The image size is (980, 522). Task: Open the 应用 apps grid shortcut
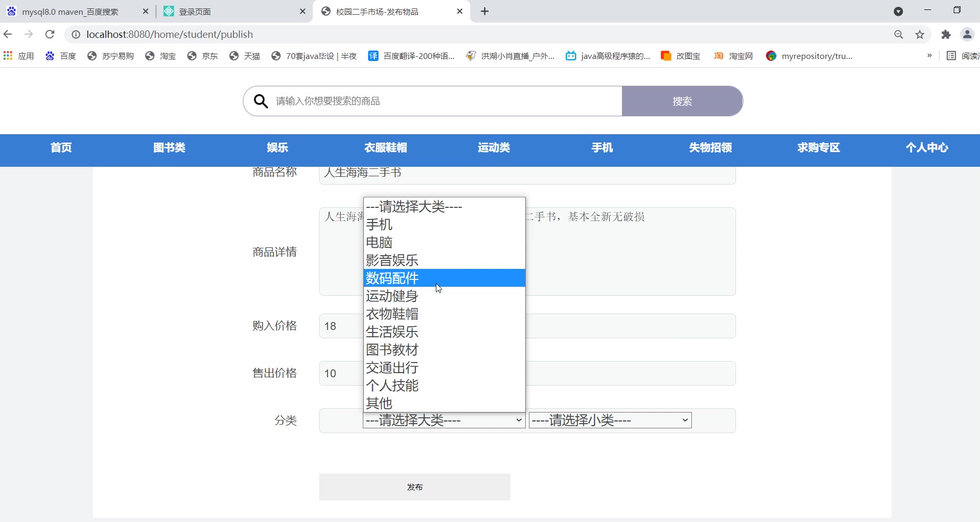[18, 56]
